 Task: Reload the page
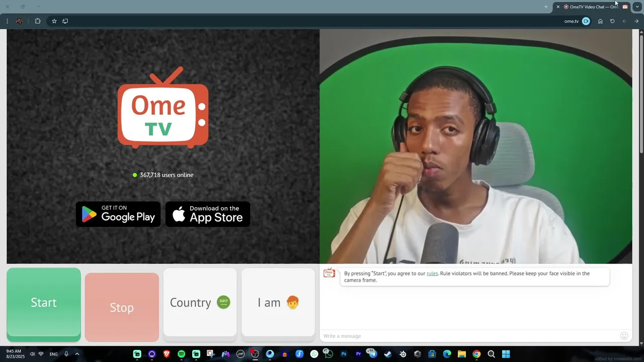(612, 21)
